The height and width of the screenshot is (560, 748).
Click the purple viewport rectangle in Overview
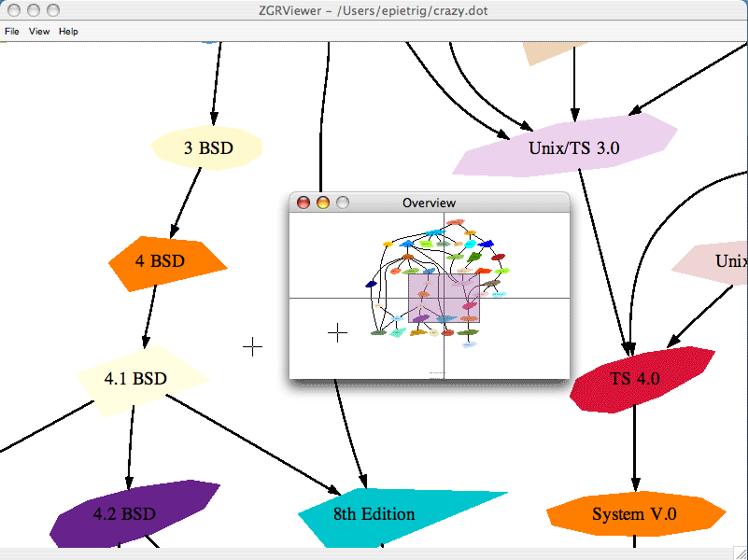point(444,298)
